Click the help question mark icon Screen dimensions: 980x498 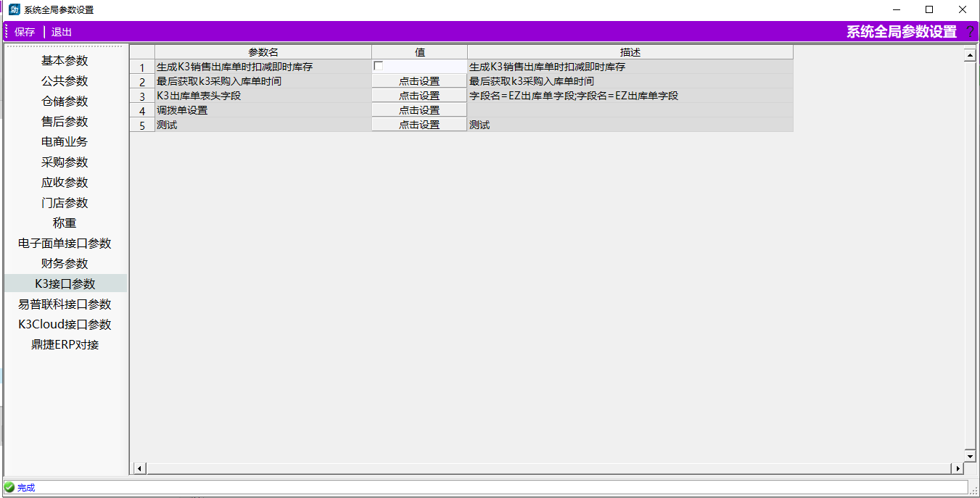(970, 32)
